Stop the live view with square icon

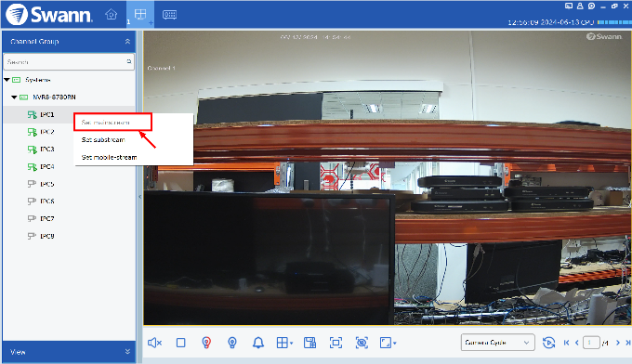pos(181,343)
